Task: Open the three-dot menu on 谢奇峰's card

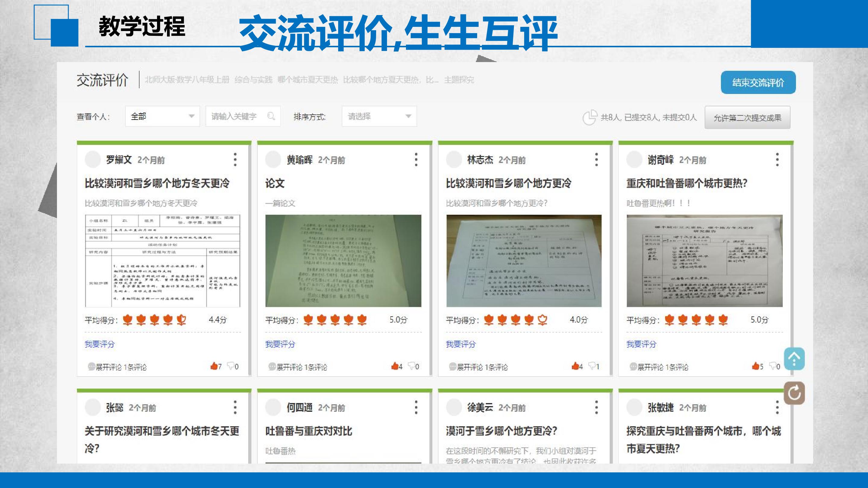Action: [x=777, y=159]
